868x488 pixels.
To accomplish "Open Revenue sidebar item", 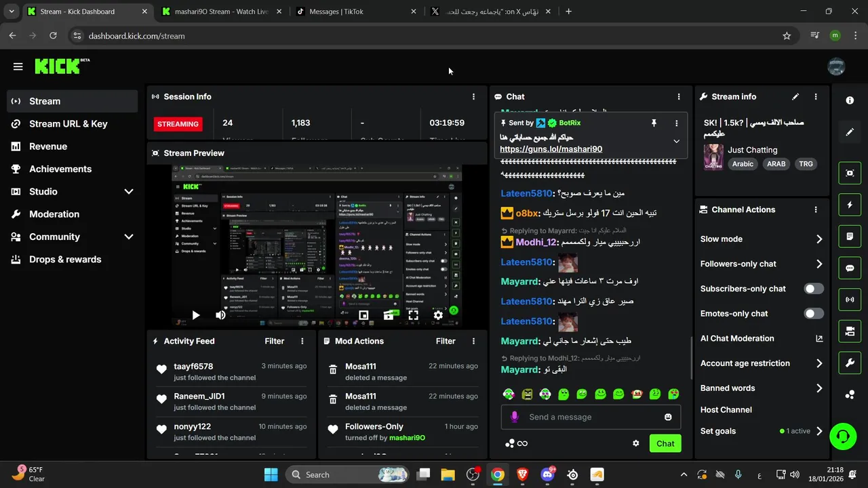I will click(x=72, y=146).
